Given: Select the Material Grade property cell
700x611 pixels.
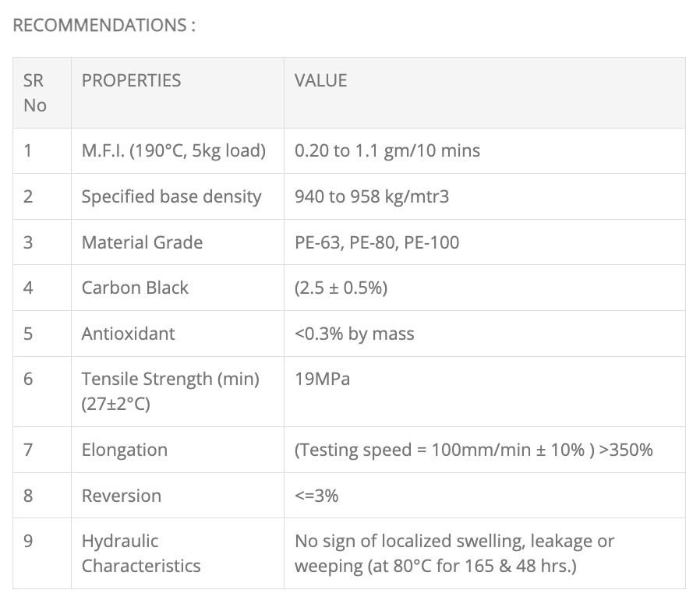Looking at the screenshot, I should [x=142, y=242].
